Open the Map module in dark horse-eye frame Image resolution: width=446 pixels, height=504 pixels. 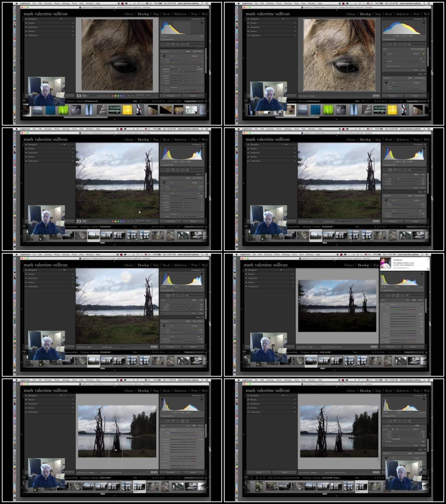pyautogui.click(x=156, y=14)
